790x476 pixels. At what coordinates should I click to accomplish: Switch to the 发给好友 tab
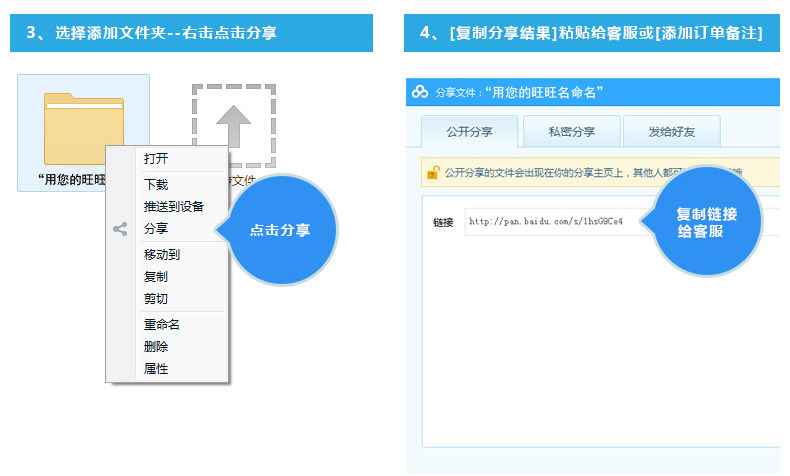tap(672, 131)
